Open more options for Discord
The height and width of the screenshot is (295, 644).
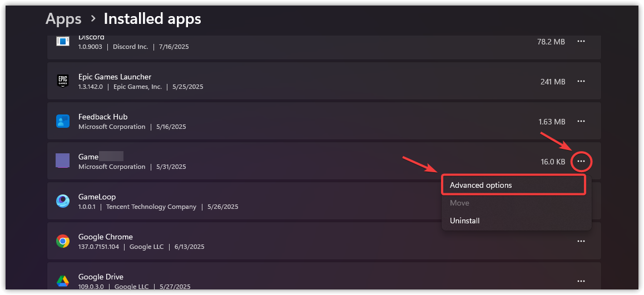[x=581, y=41]
